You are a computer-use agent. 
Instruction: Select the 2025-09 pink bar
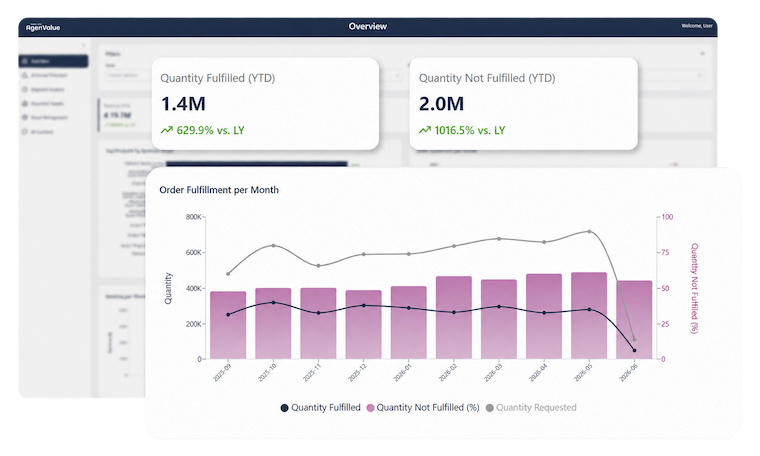(228, 325)
